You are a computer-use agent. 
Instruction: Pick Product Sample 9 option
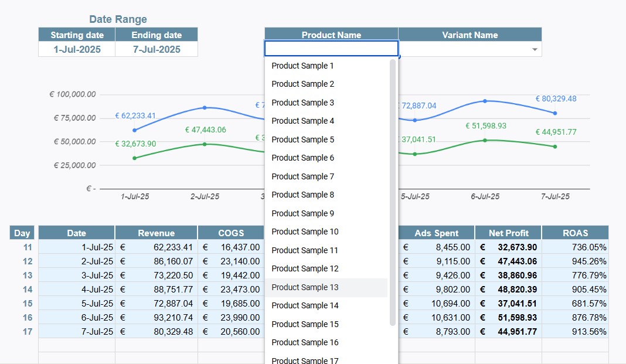(x=303, y=213)
